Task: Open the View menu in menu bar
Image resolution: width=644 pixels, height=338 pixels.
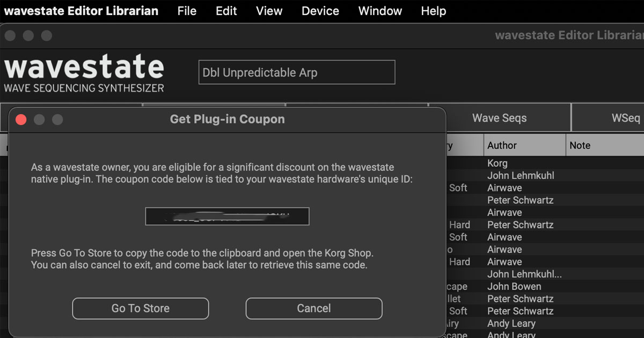Action: click(x=269, y=11)
